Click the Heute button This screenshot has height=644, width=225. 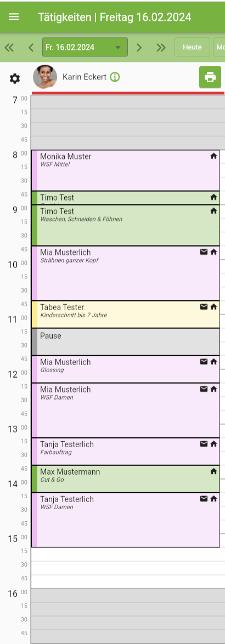pyautogui.click(x=192, y=47)
